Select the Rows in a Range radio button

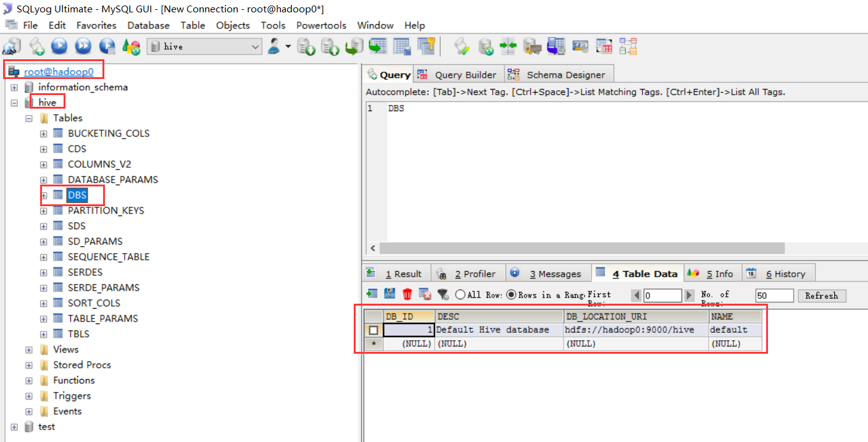click(511, 295)
